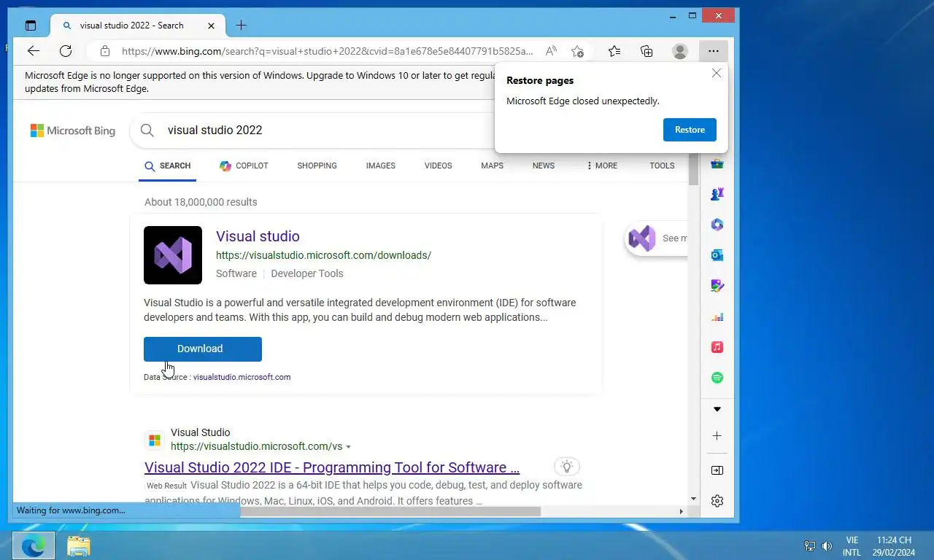This screenshot has height=560, width=934.
Task: Open Visual Studio 2022 IDE result
Action: [332, 467]
